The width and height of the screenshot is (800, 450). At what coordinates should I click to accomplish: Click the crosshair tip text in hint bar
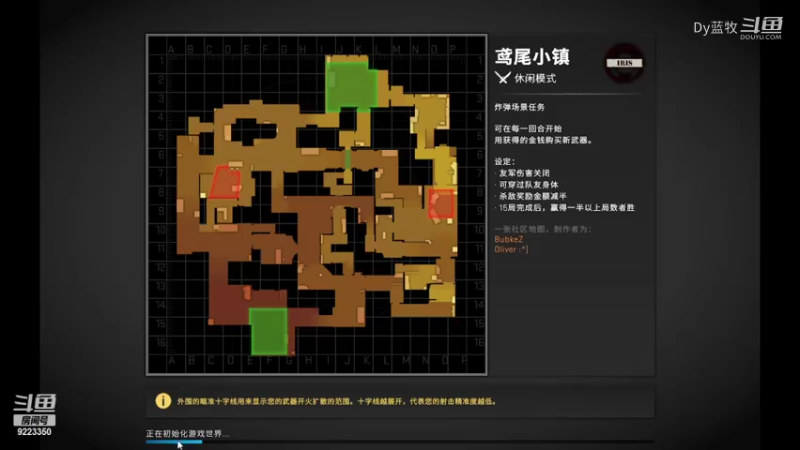pos(337,402)
